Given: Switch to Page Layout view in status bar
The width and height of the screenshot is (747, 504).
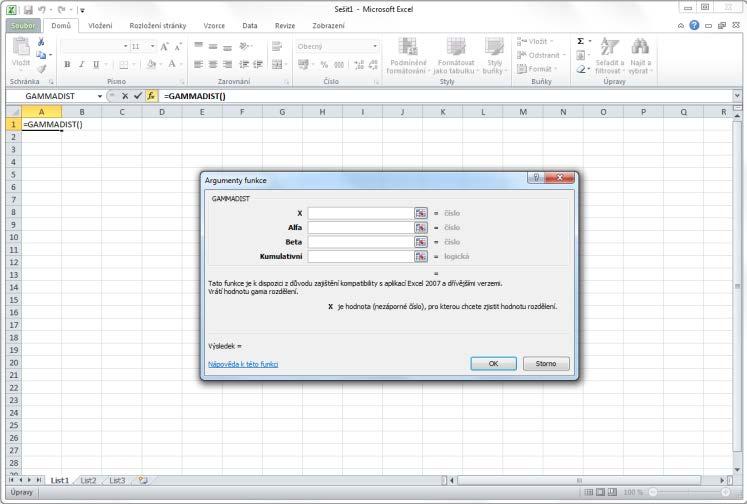Looking at the screenshot, I should 600,492.
